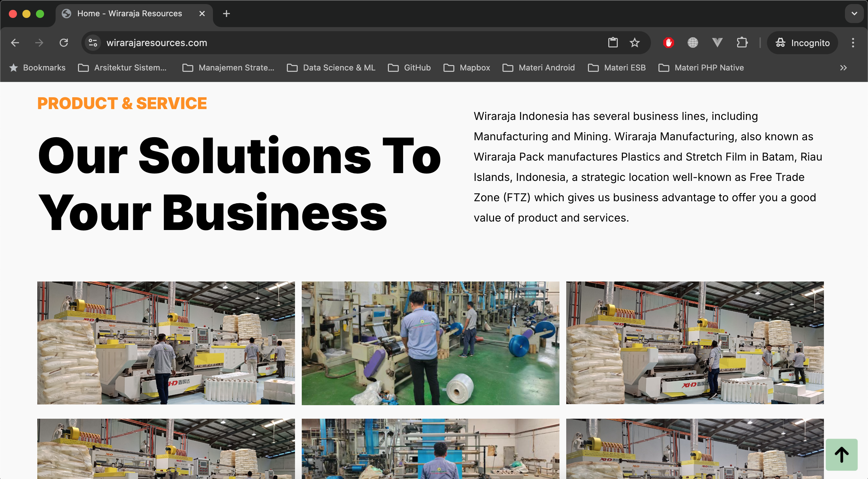Open site information icon in address bar

tap(93, 43)
